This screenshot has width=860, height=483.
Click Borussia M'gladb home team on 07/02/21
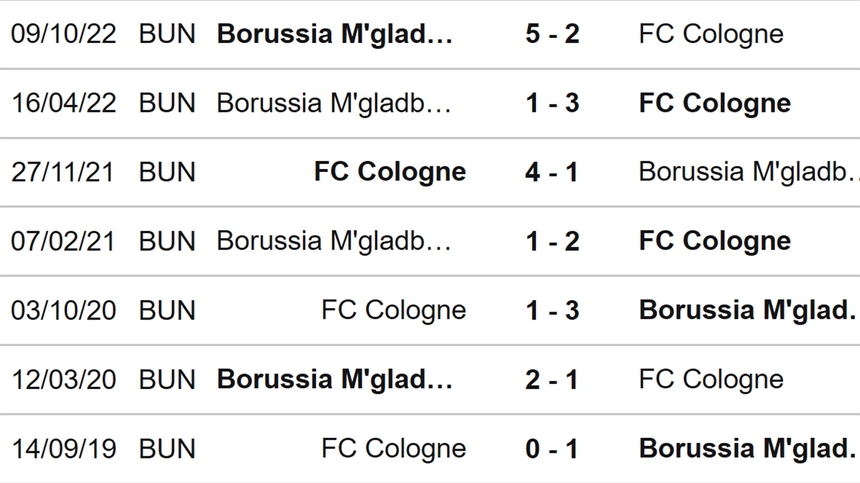(x=335, y=241)
